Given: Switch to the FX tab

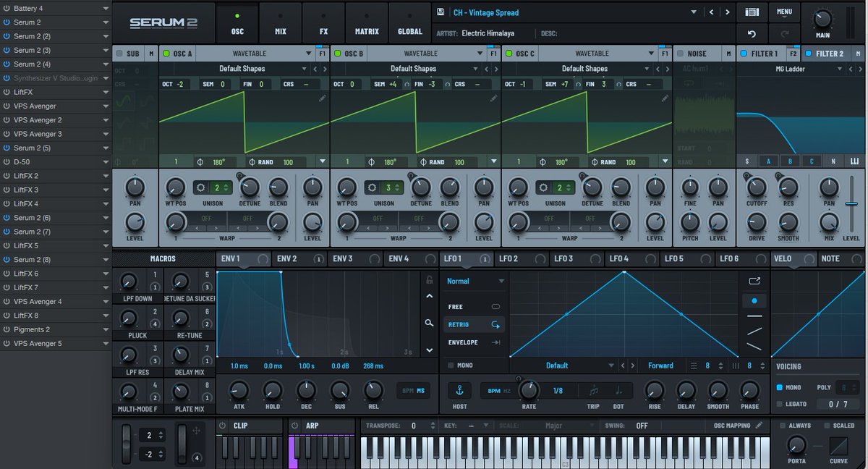Looking at the screenshot, I should [x=323, y=22].
